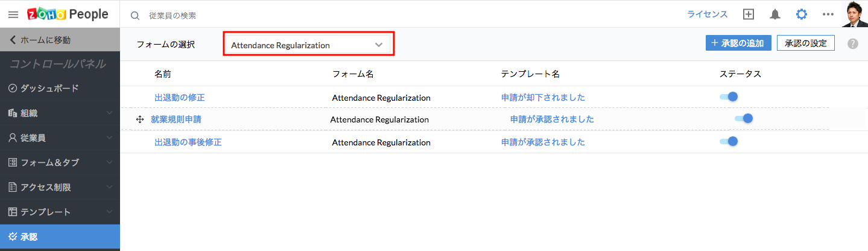Screen dimensions: 868x251
Task: Click the drag handle beside 就業規則申請
Action: (140, 119)
